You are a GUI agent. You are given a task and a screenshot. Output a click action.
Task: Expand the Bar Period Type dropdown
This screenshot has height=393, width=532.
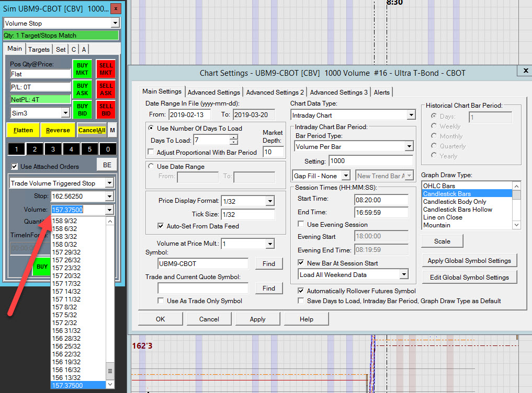[409, 147]
